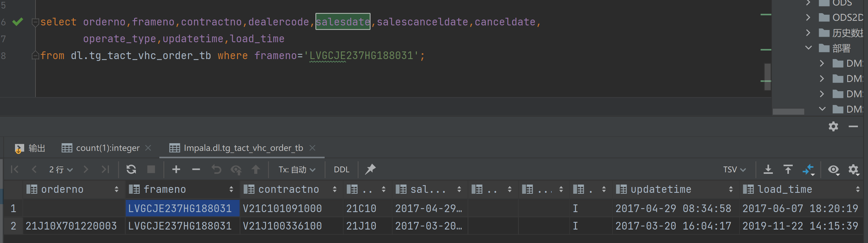This screenshot has width=868, height=243.
Task: Click the compare data icon
Action: [808, 170]
